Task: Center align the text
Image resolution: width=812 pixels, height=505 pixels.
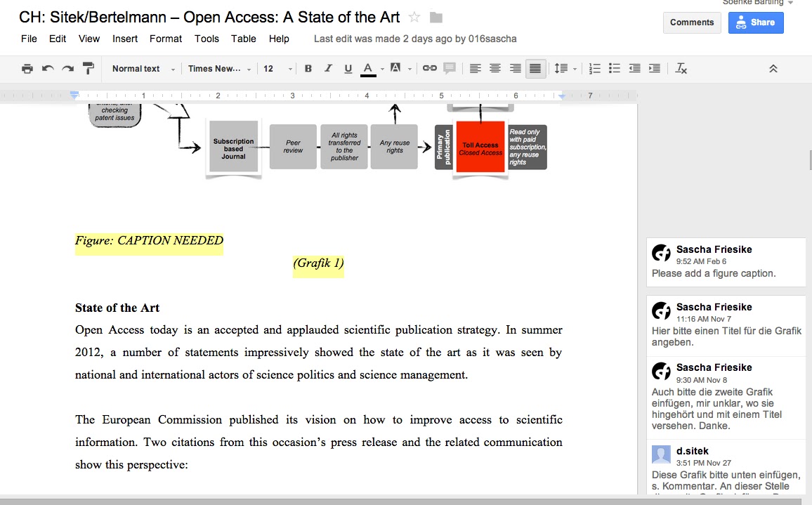Action: point(495,68)
